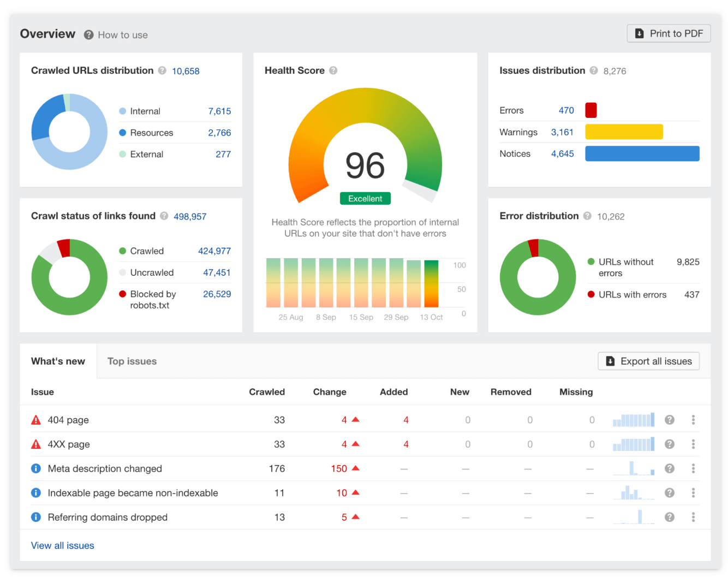Click the Health Score help icon
This screenshot has width=728, height=582.
[333, 70]
